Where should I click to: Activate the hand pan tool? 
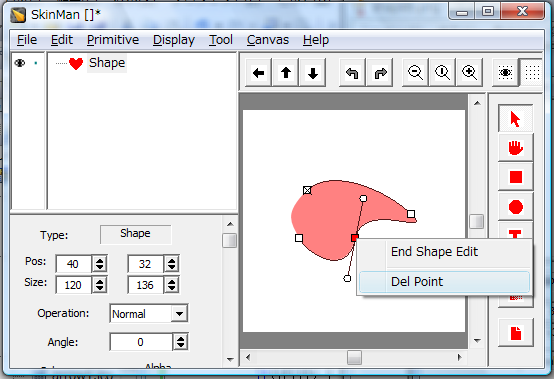pos(515,148)
